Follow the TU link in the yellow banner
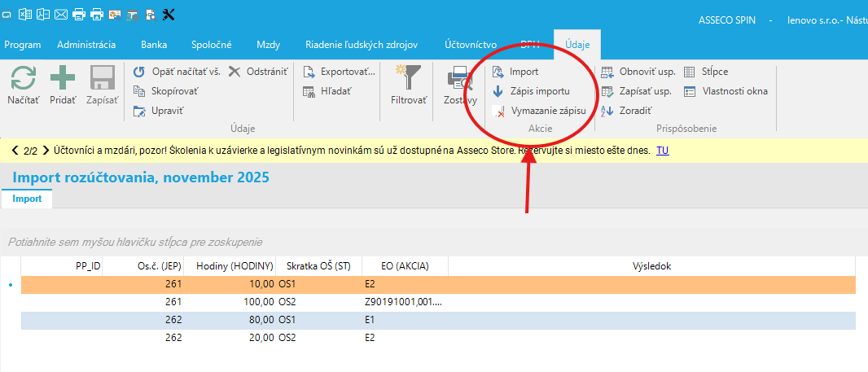 click(662, 151)
